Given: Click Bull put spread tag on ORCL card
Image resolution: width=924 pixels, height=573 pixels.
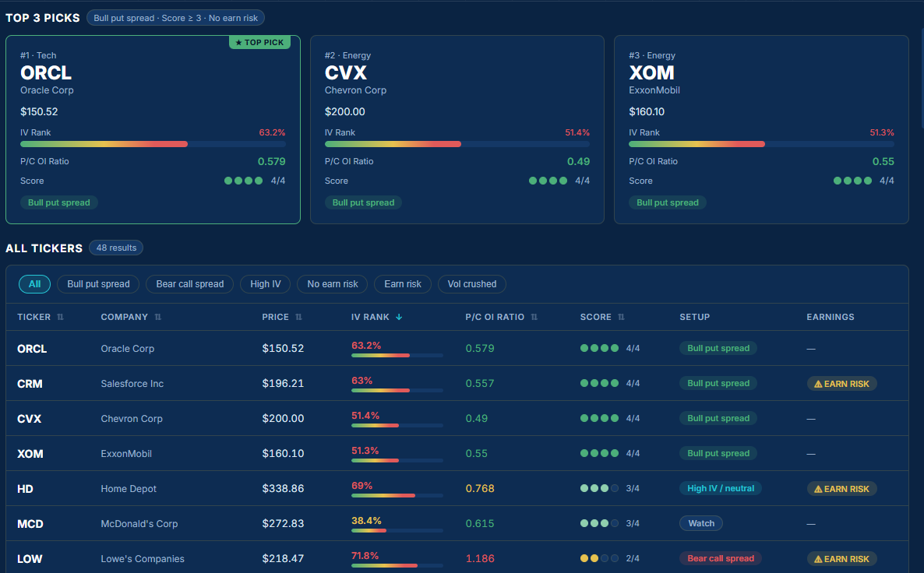Looking at the screenshot, I should pos(59,202).
